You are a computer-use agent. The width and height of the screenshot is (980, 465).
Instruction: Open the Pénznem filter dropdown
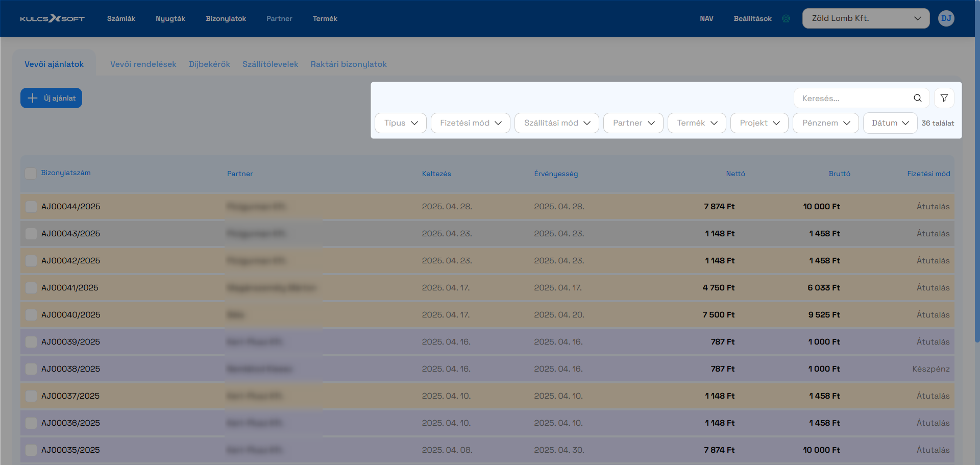[x=826, y=123]
